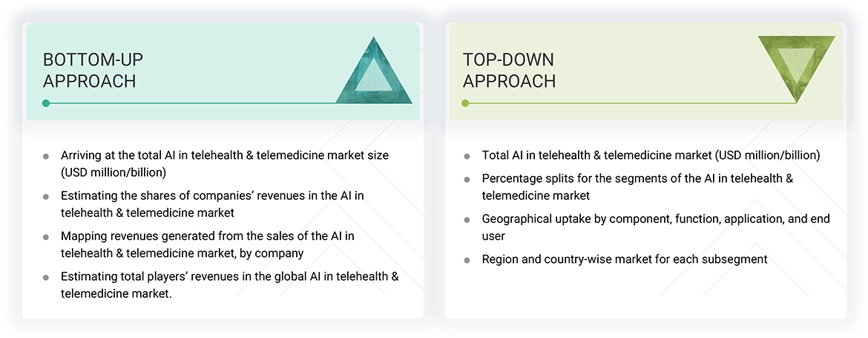Click bullet beside 'Geographical uptake by component'
The width and height of the screenshot is (868, 338).
[467, 219]
